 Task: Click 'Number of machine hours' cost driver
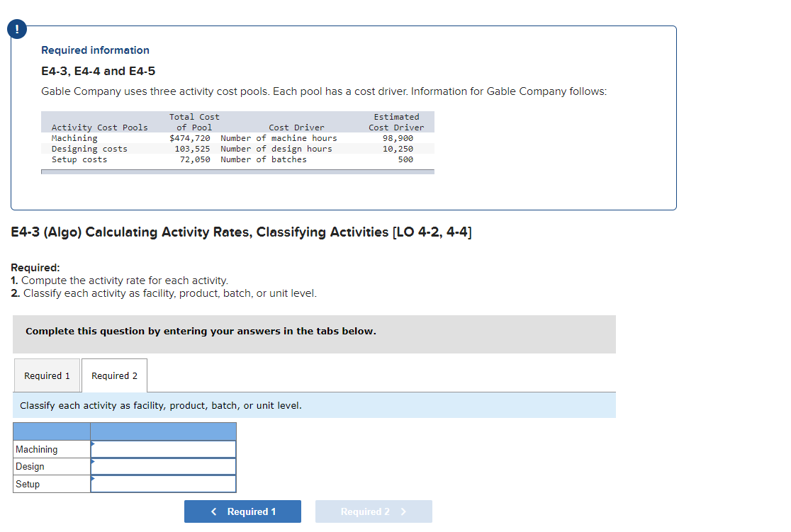click(279, 138)
